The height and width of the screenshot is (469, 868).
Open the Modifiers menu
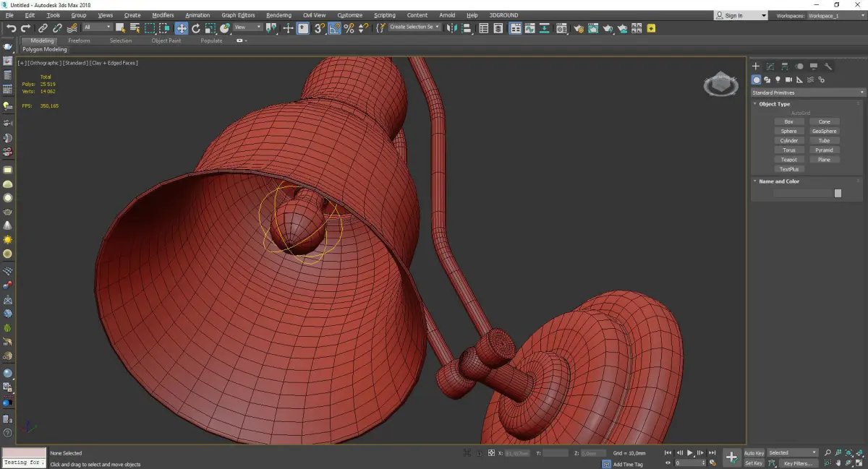(x=163, y=15)
